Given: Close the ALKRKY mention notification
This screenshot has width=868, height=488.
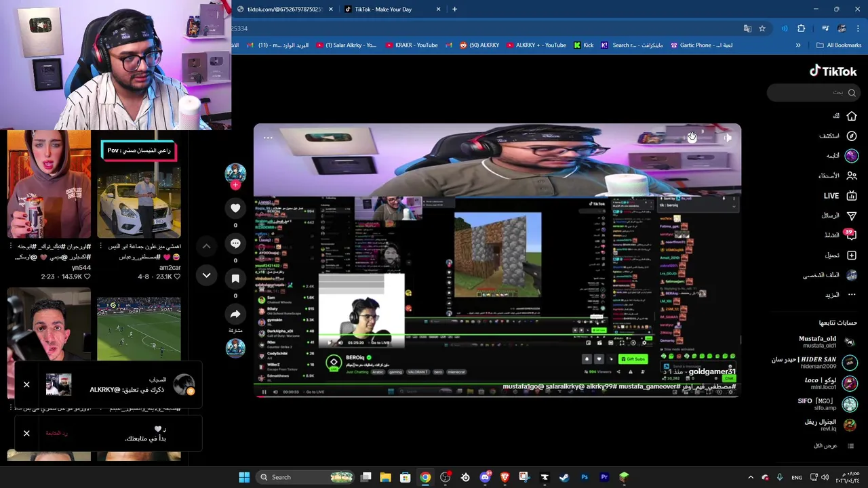Looking at the screenshot, I should pos(26,385).
